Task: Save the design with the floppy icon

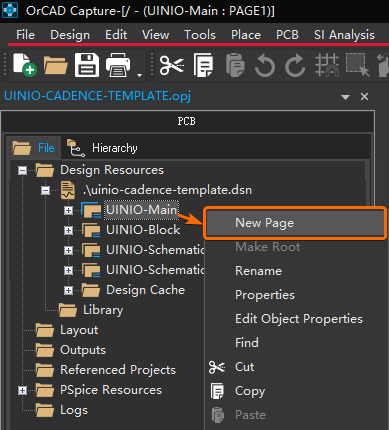Action: tap(87, 65)
